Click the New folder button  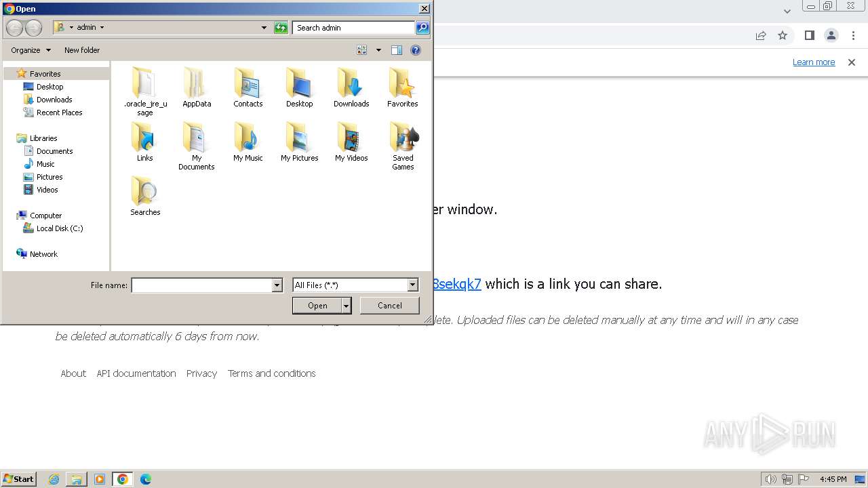82,50
